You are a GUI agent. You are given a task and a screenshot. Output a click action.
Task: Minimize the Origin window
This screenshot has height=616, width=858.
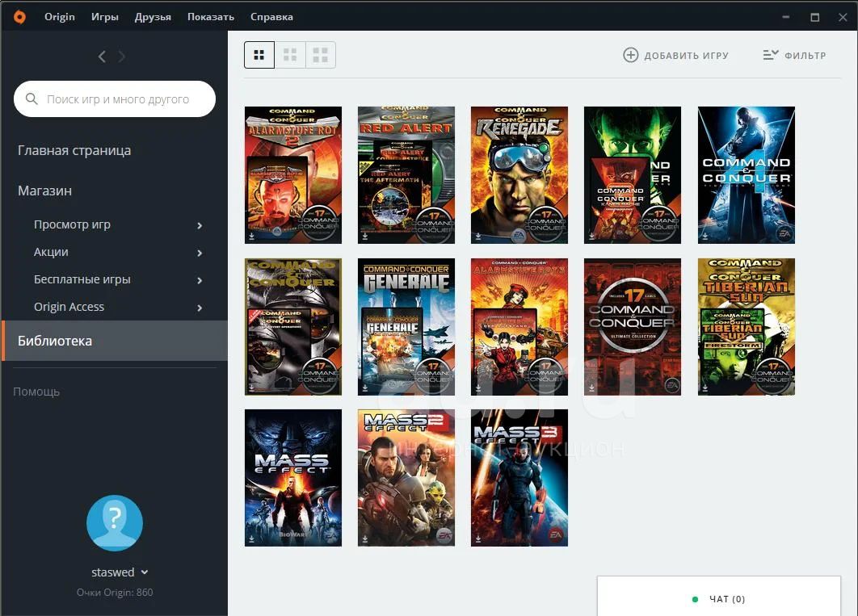pyautogui.click(x=786, y=17)
